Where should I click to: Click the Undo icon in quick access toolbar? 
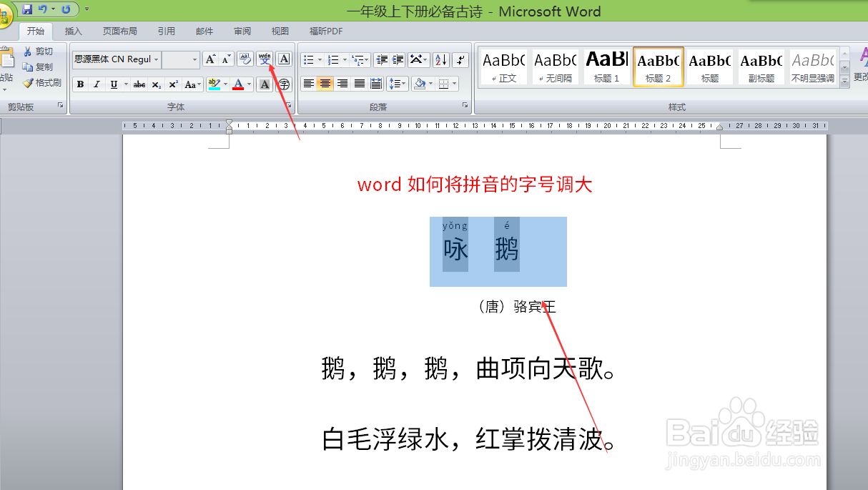pyautogui.click(x=43, y=9)
